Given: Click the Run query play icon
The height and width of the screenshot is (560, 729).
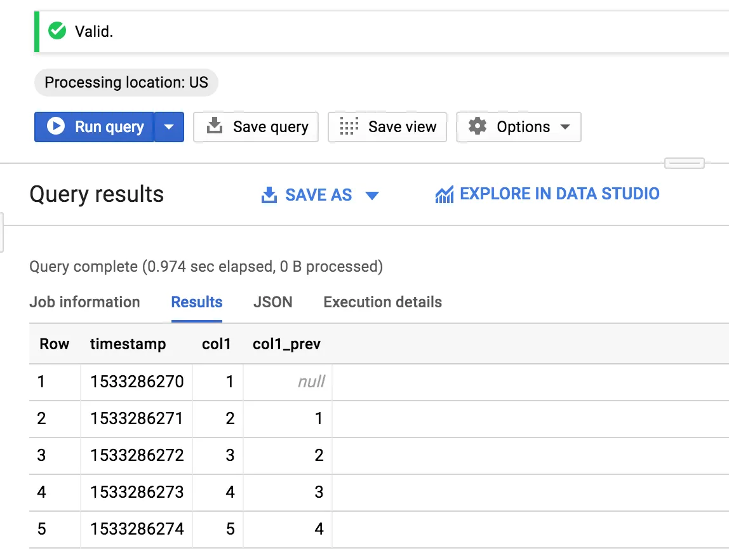Looking at the screenshot, I should (x=56, y=126).
